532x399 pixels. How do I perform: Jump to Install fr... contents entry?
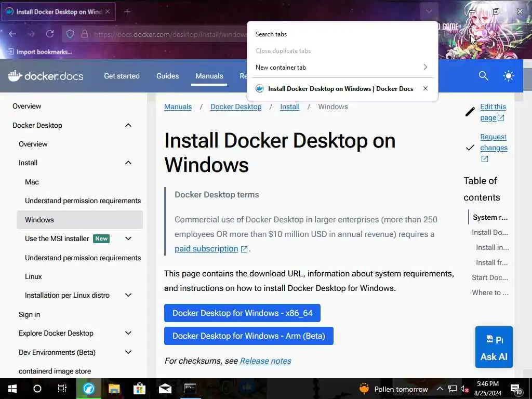pyautogui.click(x=491, y=262)
